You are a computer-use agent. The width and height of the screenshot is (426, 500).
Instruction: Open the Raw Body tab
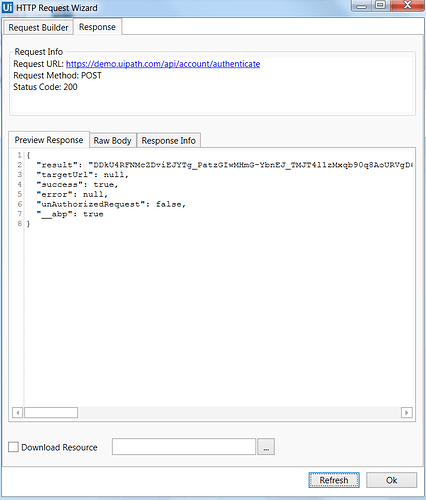pos(112,141)
